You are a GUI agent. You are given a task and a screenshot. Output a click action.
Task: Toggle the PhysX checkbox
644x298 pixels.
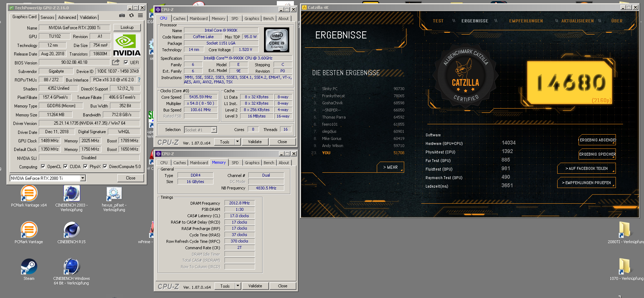pos(85,166)
